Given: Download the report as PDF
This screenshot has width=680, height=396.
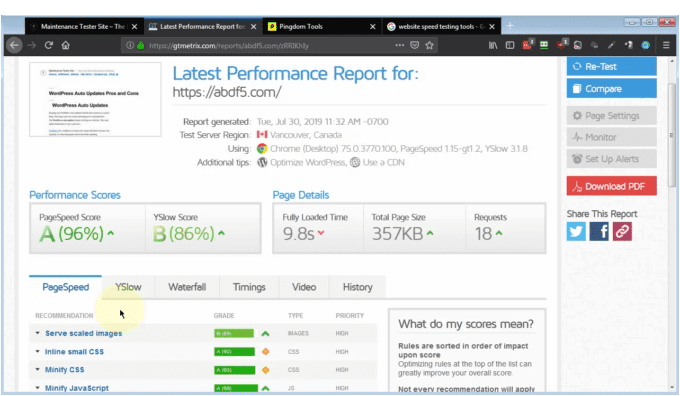Looking at the screenshot, I should point(611,187).
